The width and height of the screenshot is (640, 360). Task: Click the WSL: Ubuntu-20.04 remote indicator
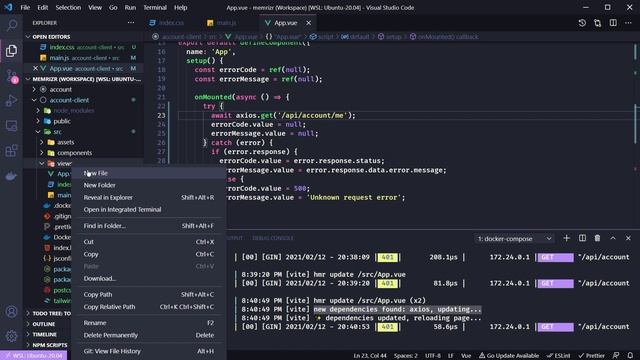pyautogui.click(x=34, y=356)
